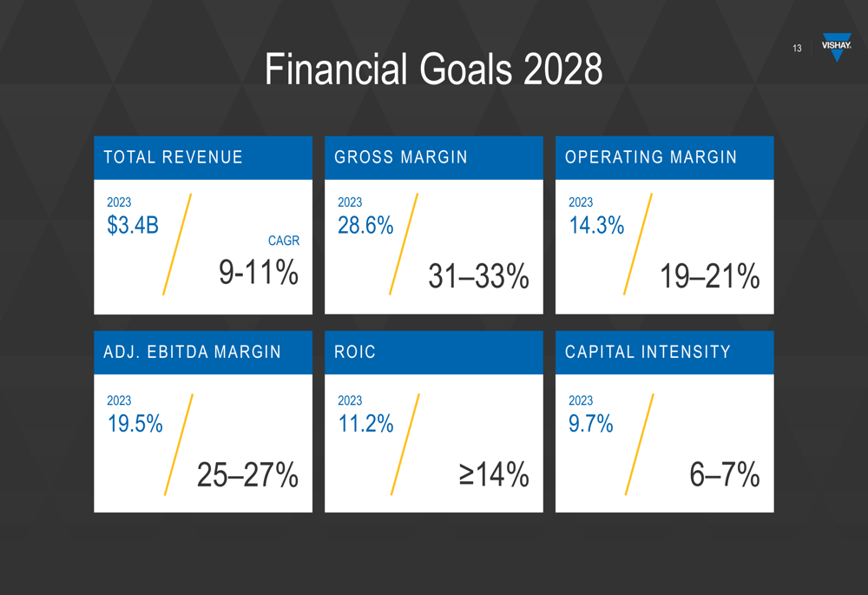Click the 6–7% capital intensity target

tap(725, 475)
